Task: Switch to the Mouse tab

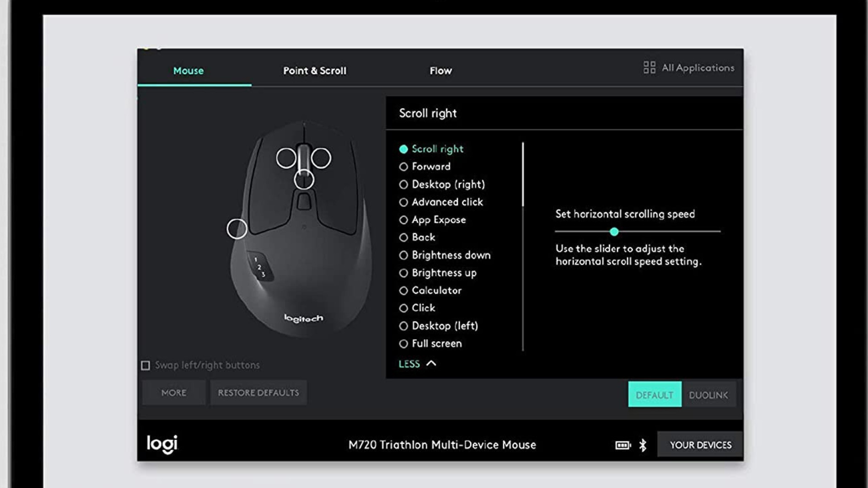Action: [x=189, y=71]
